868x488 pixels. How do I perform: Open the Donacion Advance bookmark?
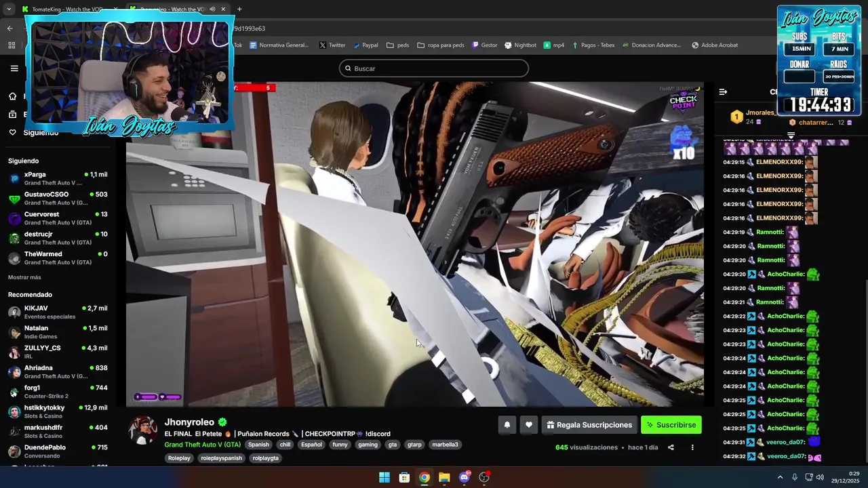(x=652, y=45)
